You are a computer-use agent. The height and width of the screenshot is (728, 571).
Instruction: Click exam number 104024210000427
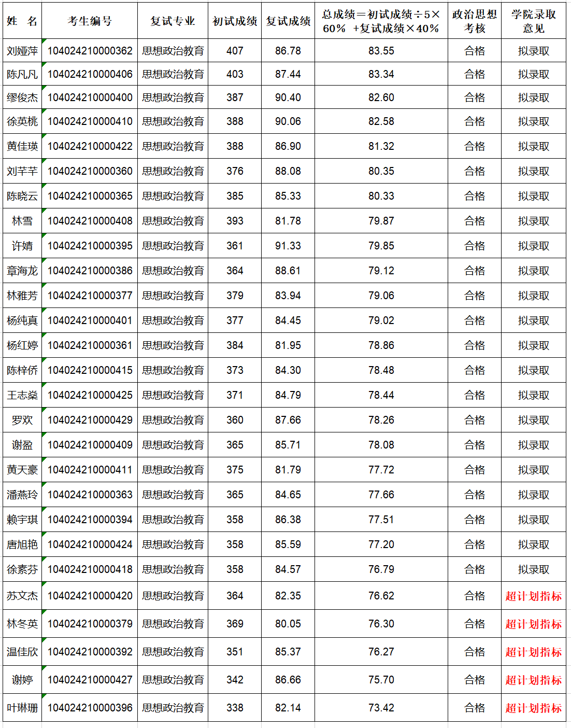(x=90, y=680)
